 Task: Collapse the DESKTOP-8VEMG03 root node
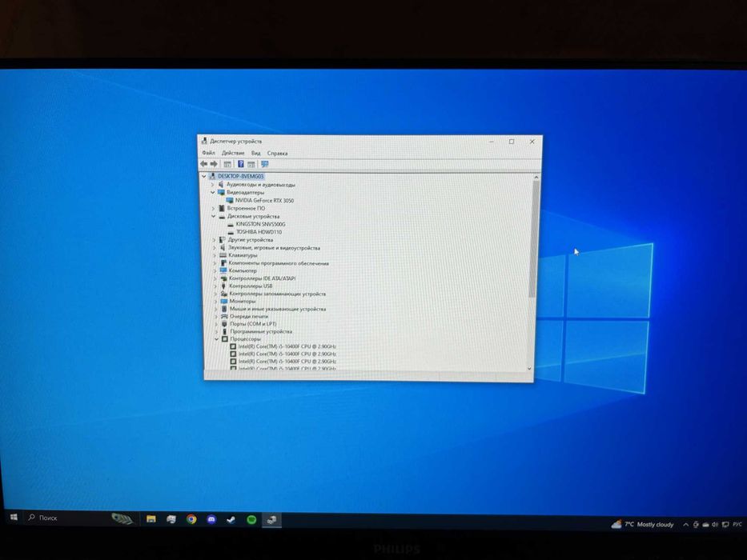204,176
